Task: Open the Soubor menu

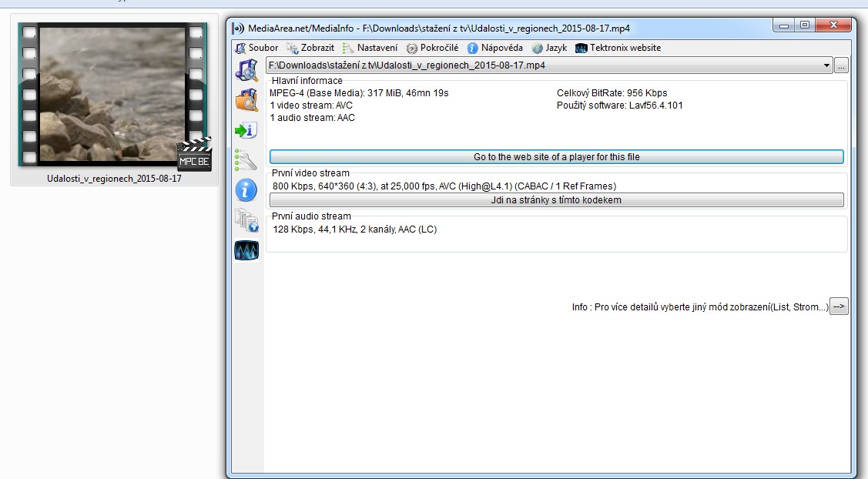Action: (x=257, y=48)
